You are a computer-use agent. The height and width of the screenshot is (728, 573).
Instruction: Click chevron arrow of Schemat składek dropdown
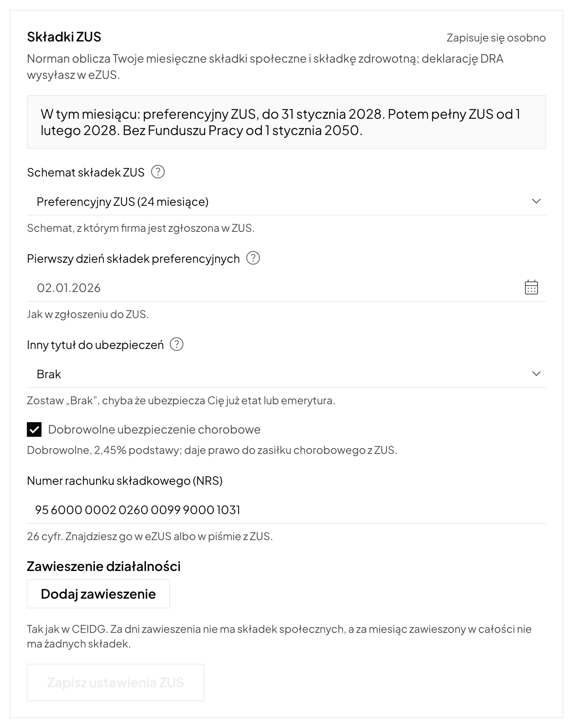pyautogui.click(x=536, y=201)
